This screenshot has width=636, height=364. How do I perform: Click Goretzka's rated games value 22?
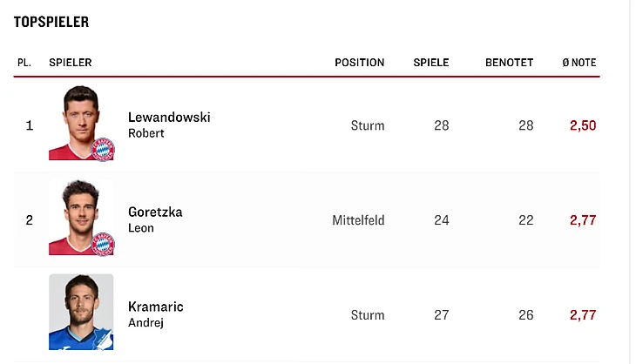click(x=525, y=220)
